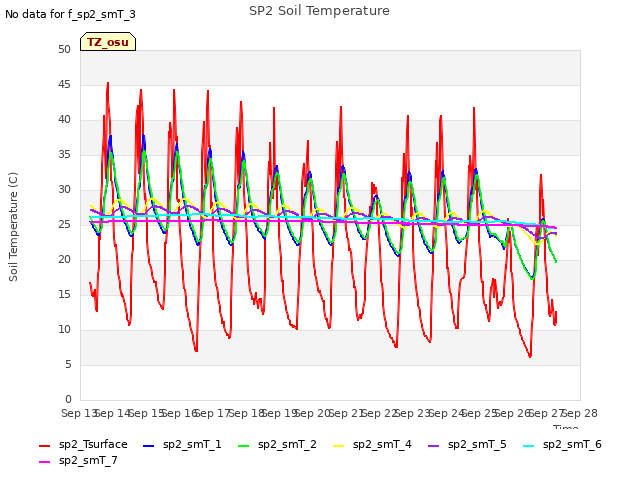Select the sp2_smT_7 legend label

tap(88, 460)
